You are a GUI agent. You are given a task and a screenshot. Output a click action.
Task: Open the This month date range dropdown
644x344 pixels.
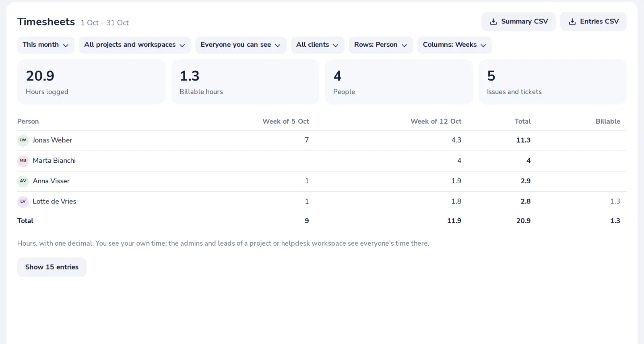45,45
